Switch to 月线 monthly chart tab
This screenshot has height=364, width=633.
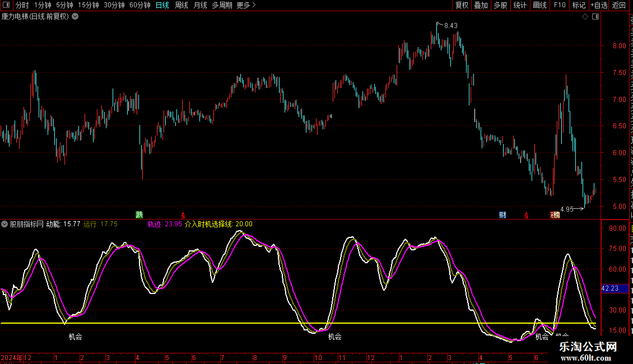click(x=200, y=5)
